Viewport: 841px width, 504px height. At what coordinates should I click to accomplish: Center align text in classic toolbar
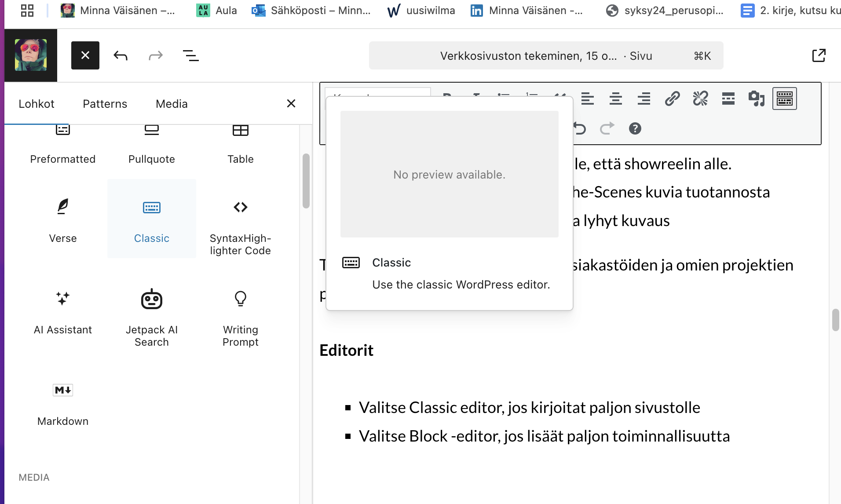(x=615, y=99)
